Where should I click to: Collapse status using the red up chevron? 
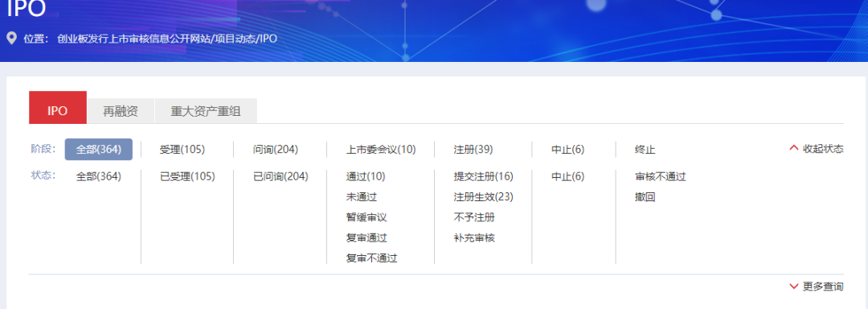(794, 148)
